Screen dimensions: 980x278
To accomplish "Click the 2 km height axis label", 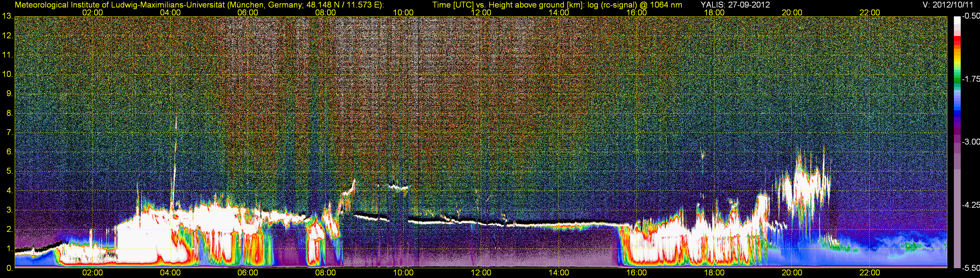I will pos(9,229).
